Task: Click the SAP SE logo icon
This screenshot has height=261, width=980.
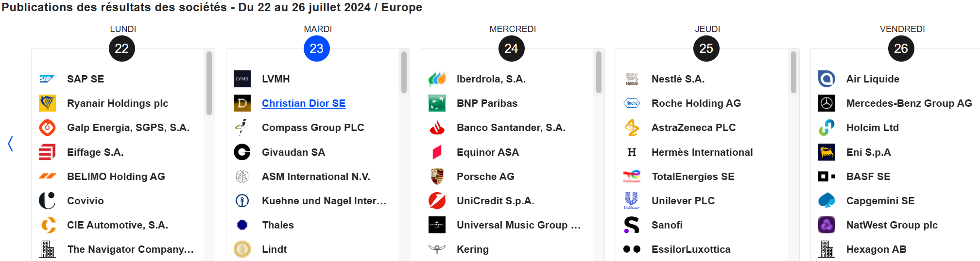Action: (47, 79)
